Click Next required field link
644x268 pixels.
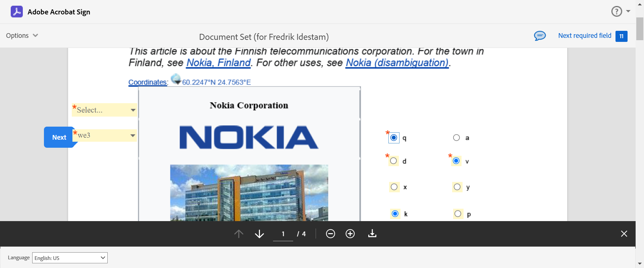pos(585,36)
